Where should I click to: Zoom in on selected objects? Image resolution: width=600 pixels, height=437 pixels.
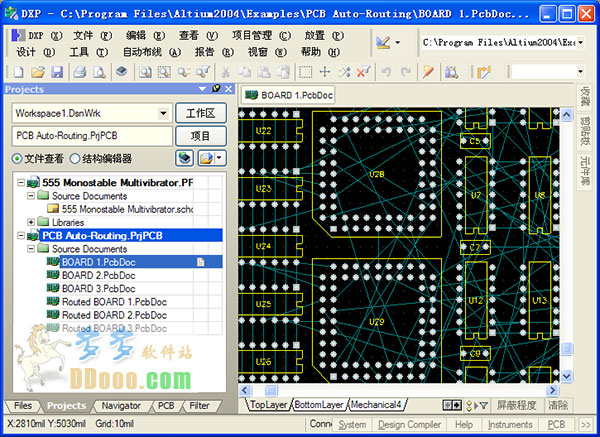click(x=184, y=72)
